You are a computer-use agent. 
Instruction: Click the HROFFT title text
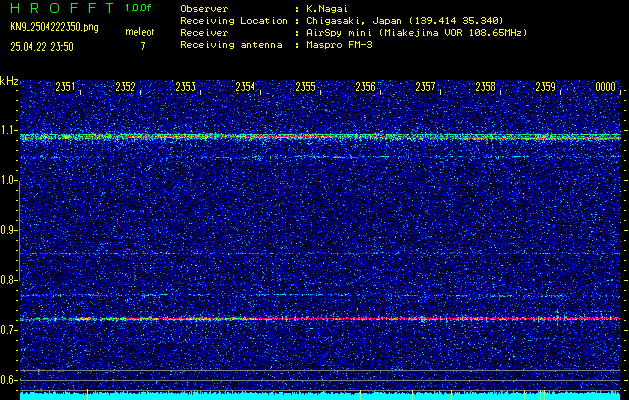[x=62, y=8]
